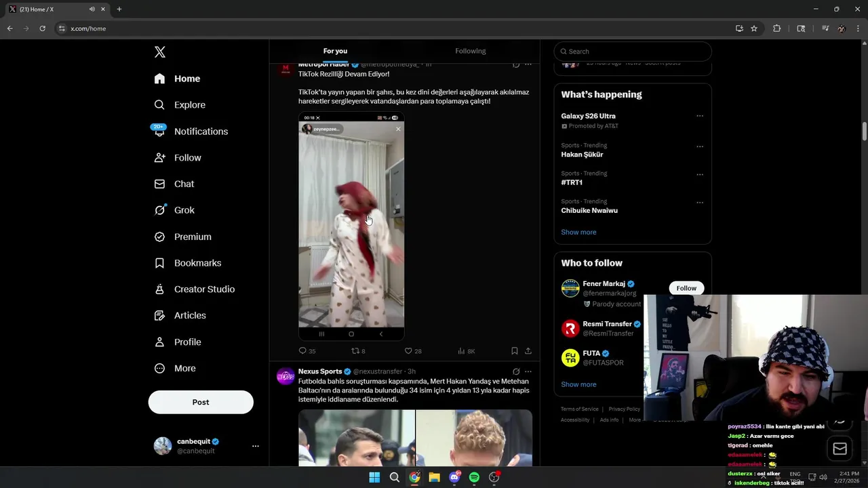Screen dimensions: 868x488
Task: Open options for Galaxy S26 Ultra trend
Action: click(x=700, y=116)
